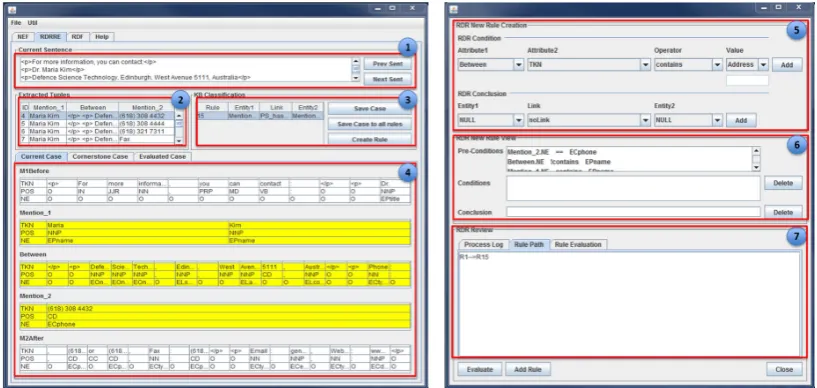Click Mention_2.NE == ECphone pre-condition line
The width and height of the screenshot is (817, 388).
click(552, 153)
